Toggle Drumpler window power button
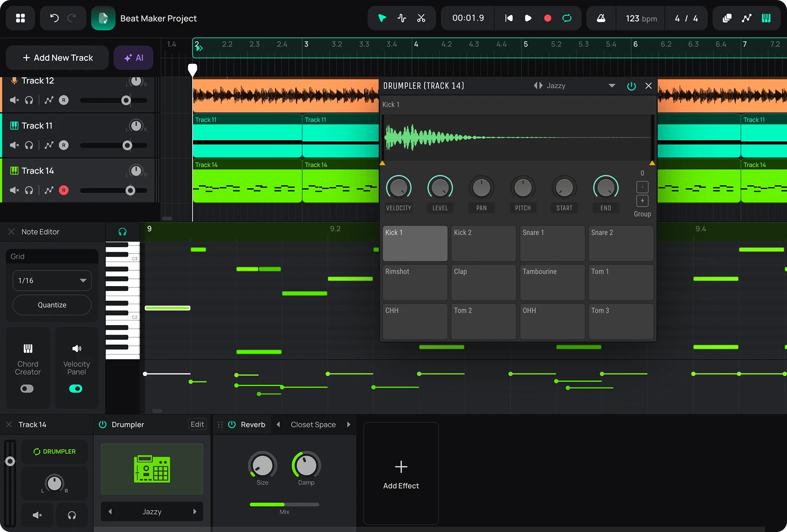This screenshot has height=532, width=787. [x=632, y=86]
